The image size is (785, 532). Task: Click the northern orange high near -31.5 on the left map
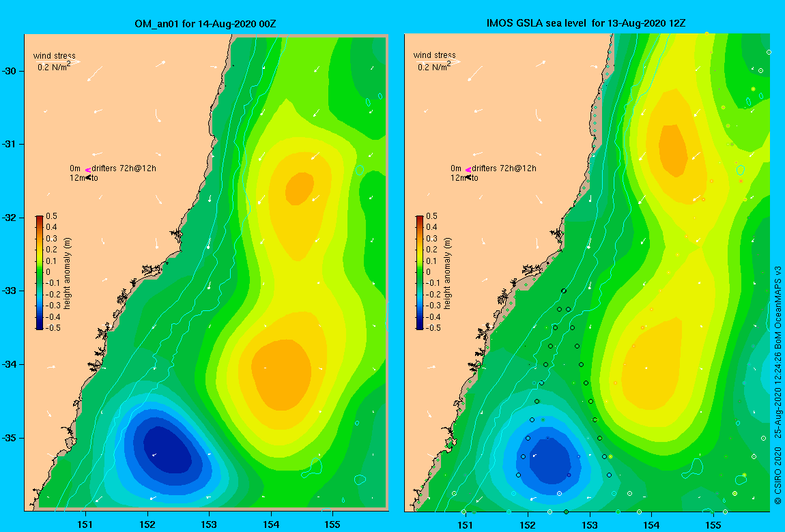(300, 188)
